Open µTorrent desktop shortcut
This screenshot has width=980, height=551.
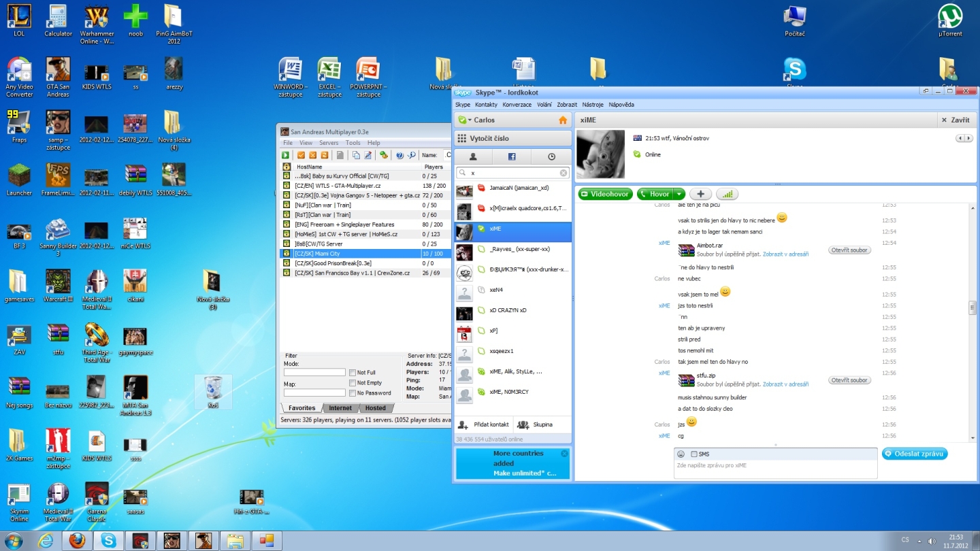949,20
